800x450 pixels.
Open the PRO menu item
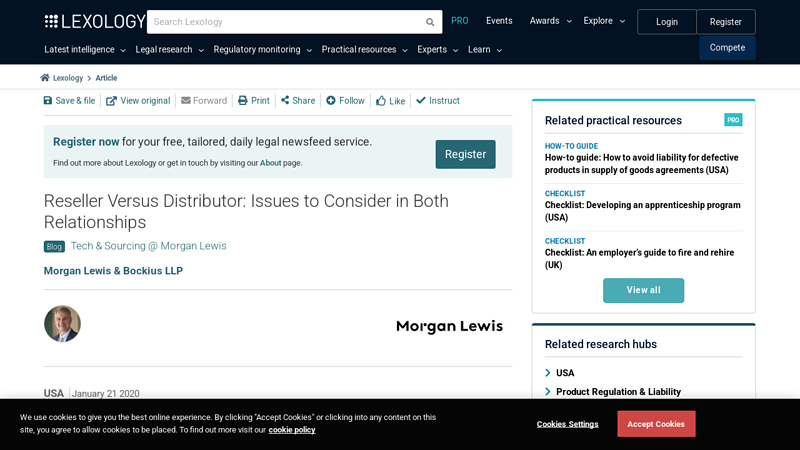pyautogui.click(x=459, y=21)
